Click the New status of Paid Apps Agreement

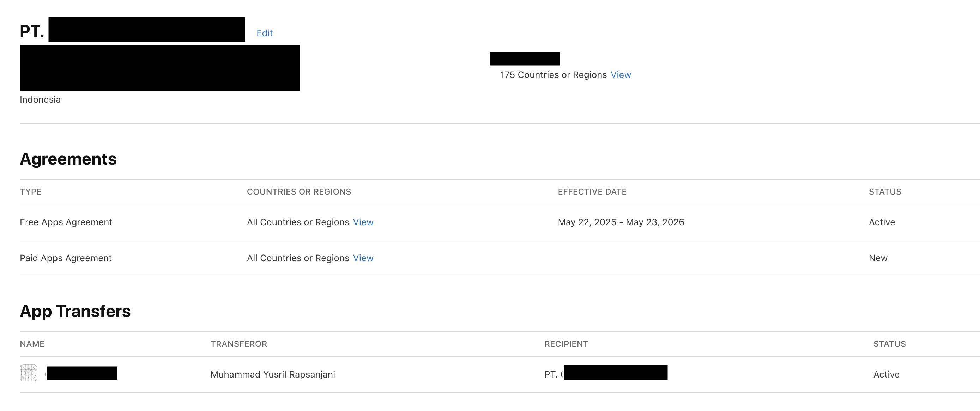tap(878, 258)
